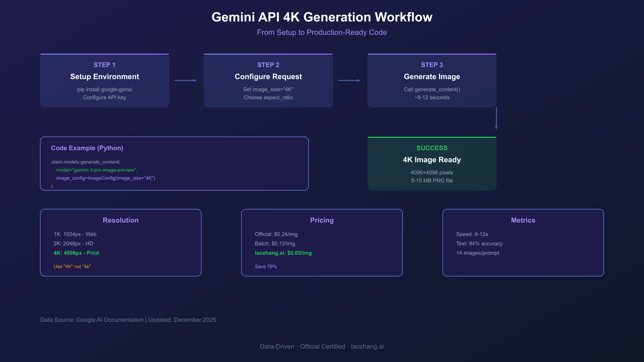Select the STEP 3 Generate Image card
The image size is (644, 362).
[x=432, y=80]
